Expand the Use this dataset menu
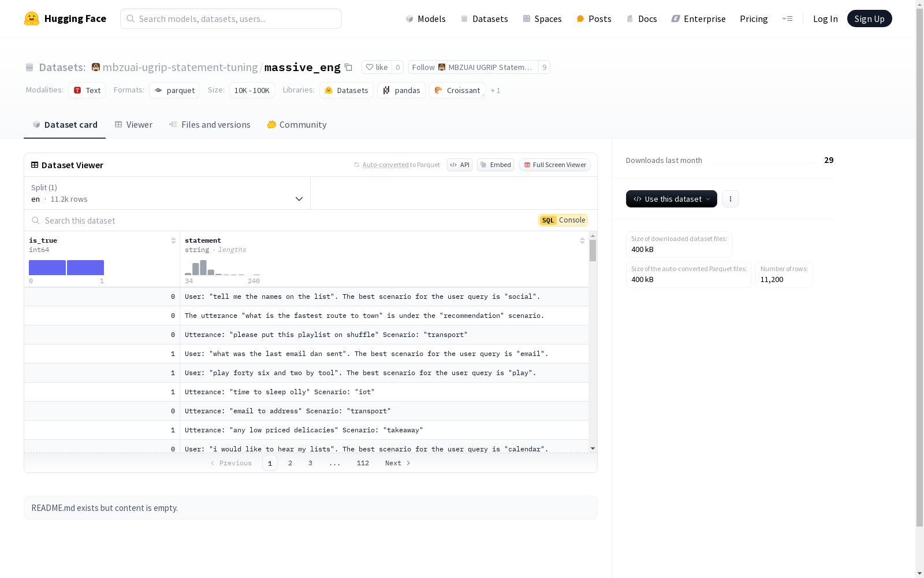 (x=672, y=199)
